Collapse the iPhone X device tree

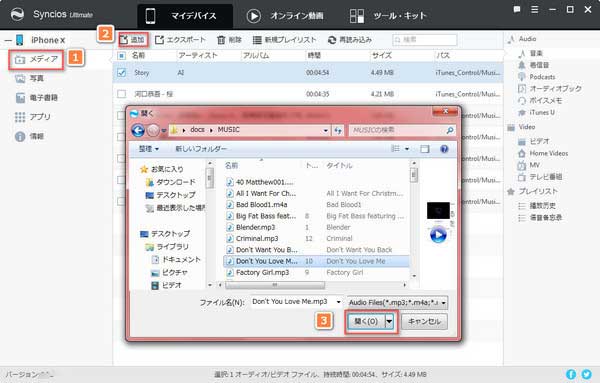pyautogui.click(x=8, y=40)
